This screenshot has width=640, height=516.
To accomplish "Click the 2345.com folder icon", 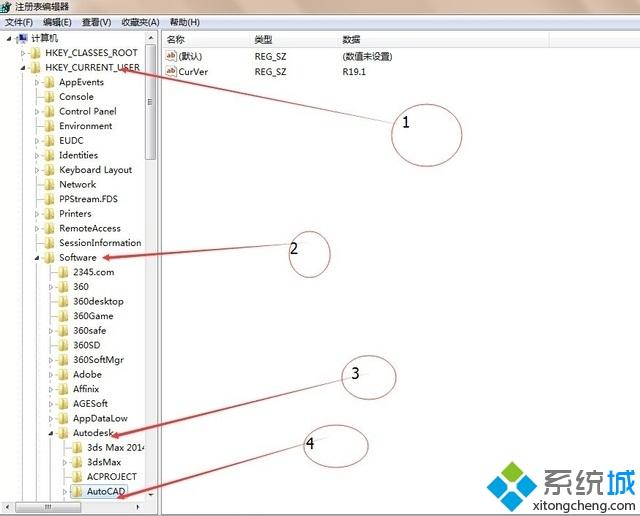I will (63, 272).
